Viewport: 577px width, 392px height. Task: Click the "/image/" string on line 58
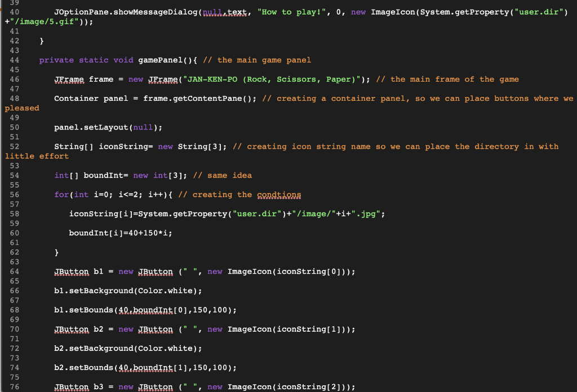(x=313, y=213)
